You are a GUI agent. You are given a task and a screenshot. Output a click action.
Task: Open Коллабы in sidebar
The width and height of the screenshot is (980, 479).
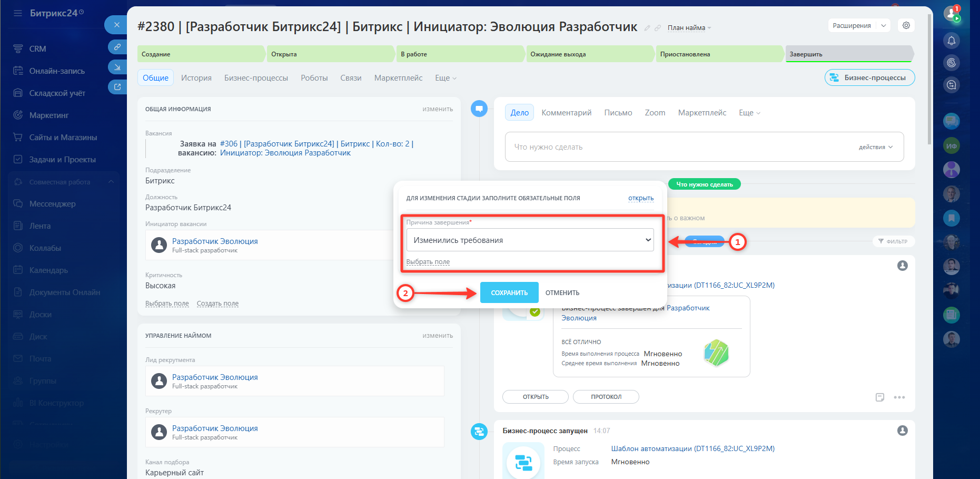[x=45, y=248]
